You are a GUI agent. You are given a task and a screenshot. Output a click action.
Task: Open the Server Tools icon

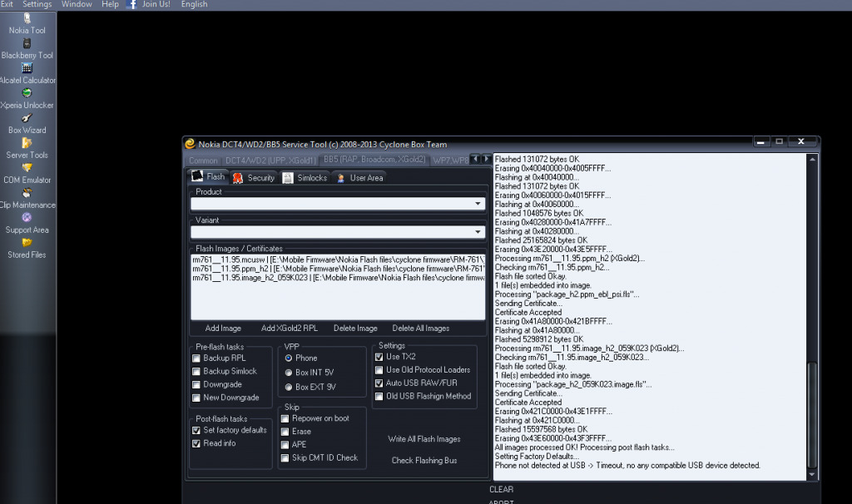[27, 143]
